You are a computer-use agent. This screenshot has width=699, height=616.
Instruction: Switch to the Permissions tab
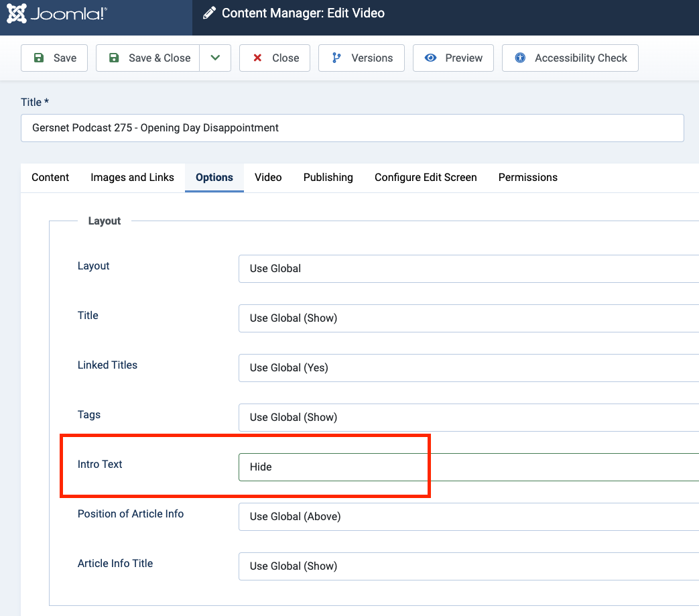tap(527, 178)
